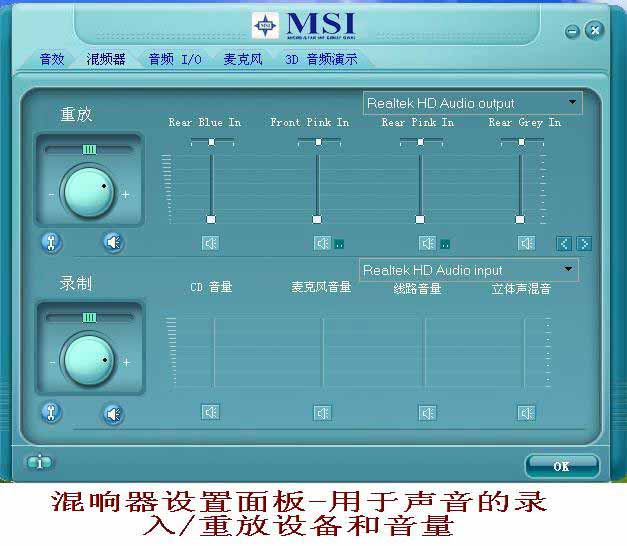Image resolution: width=627 pixels, height=546 pixels.
Task: Mute the master recording speaker icon
Action: [114, 414]
